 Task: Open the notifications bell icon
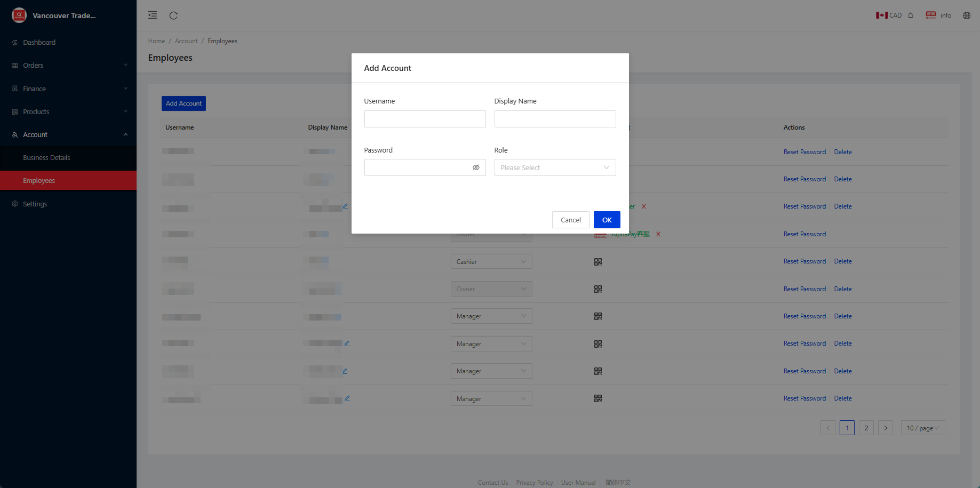tap(911, 15)
